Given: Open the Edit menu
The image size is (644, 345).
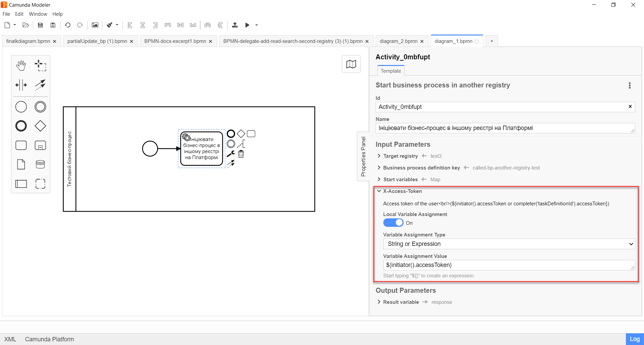Looking at the screenshot, I should click(x=19, y=14).
